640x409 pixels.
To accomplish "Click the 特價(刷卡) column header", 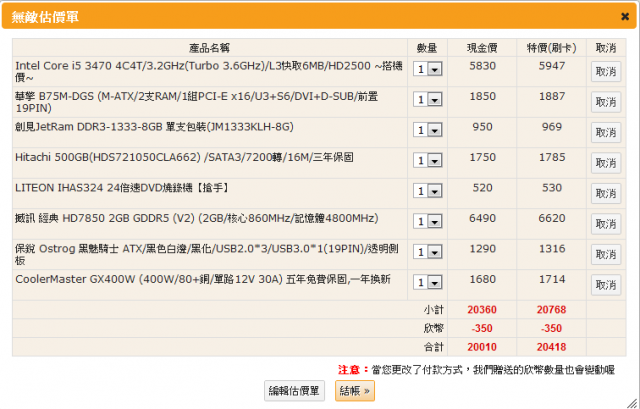I will [x=551, y=48].
